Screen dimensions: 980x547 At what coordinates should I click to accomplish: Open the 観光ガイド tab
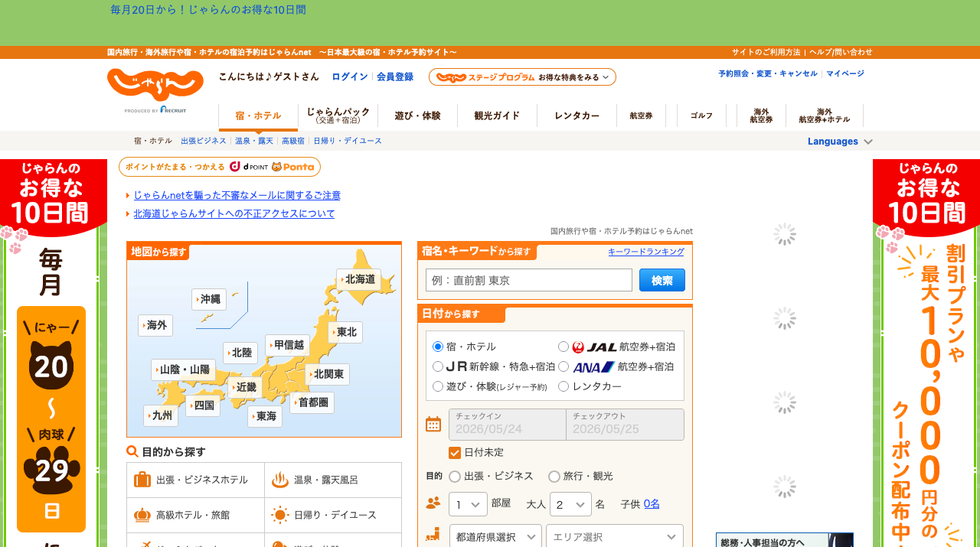[497, 116]
